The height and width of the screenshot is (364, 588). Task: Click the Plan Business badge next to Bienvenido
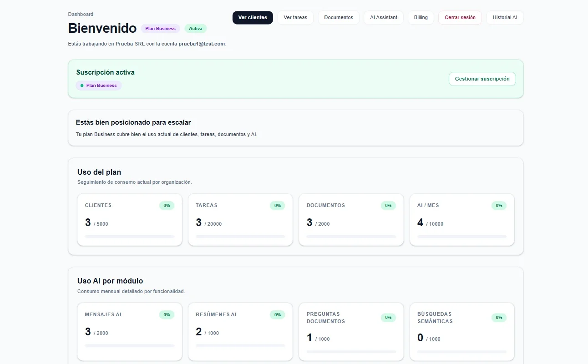(x=160, y=28)
